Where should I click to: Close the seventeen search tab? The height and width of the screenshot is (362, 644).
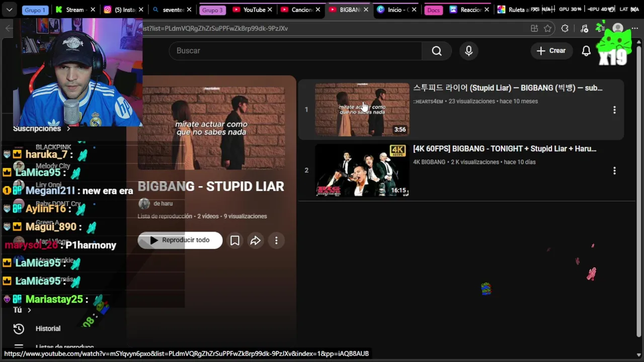click(189, 10)
